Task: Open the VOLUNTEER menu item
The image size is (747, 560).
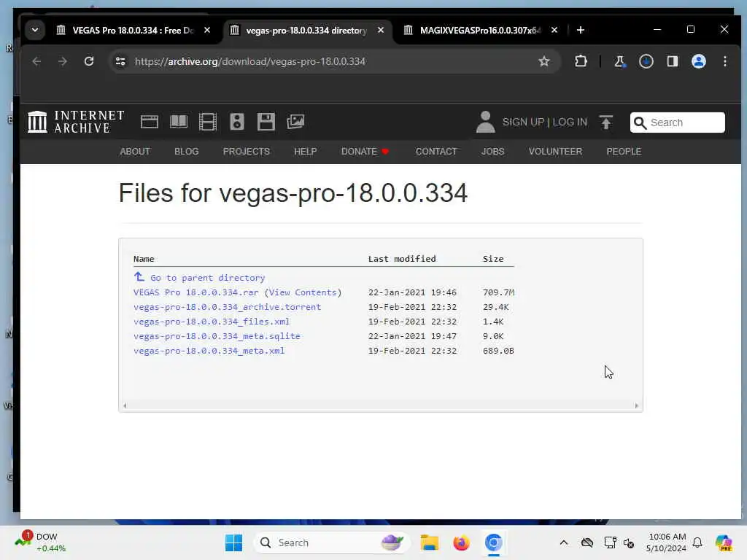Action: 555,152
